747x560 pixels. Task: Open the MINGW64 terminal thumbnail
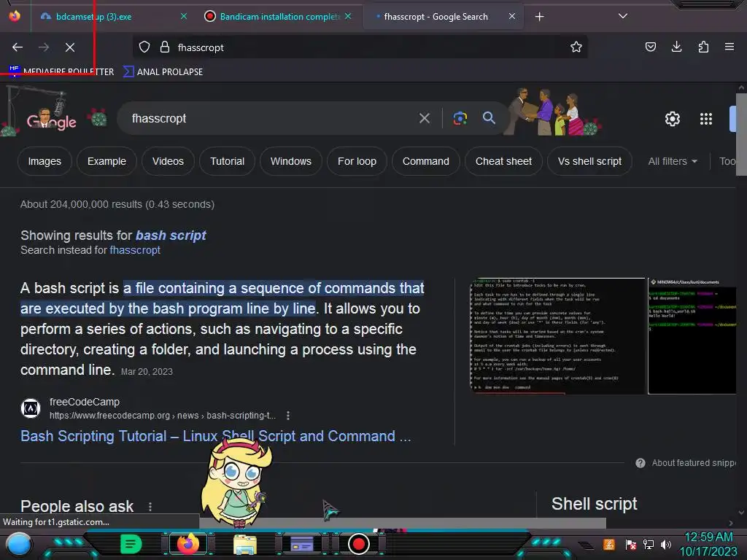tap(692, 336)
